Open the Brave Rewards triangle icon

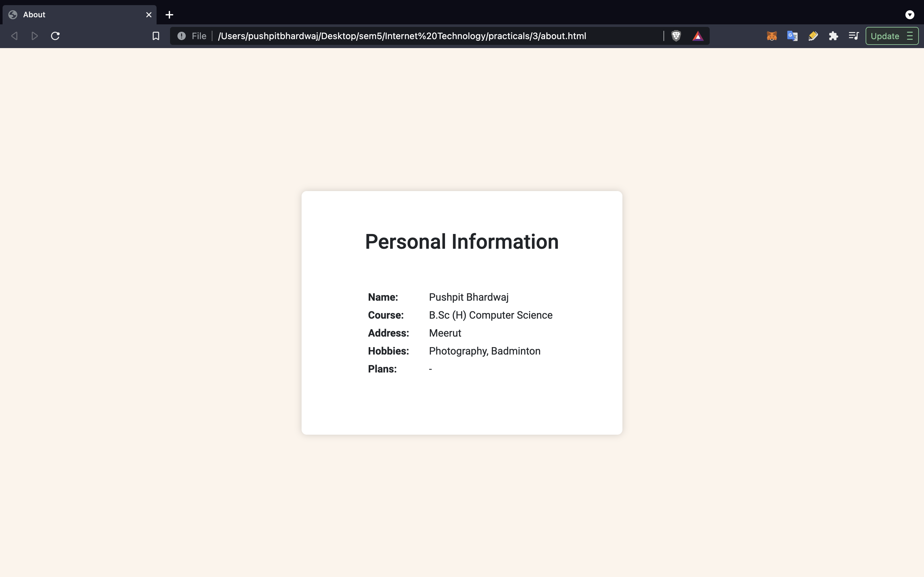click(x=697, y=36)
